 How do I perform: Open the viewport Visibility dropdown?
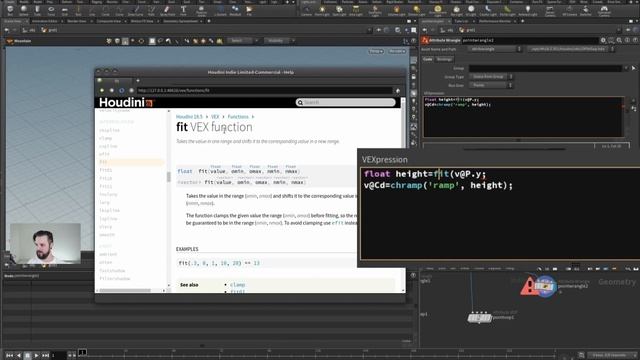tap(279, 41)
